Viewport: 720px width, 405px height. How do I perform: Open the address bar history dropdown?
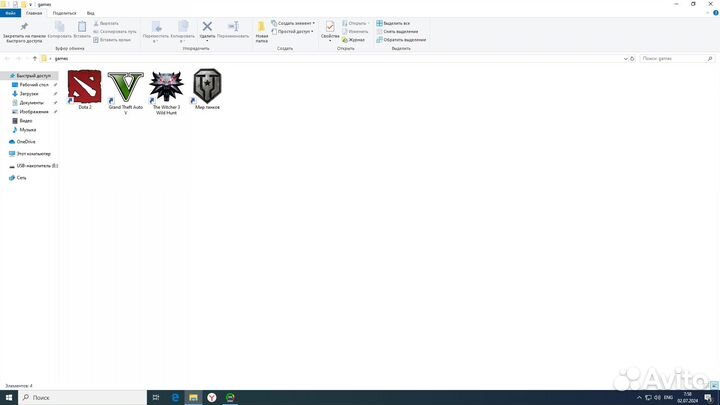pos(627,58)
